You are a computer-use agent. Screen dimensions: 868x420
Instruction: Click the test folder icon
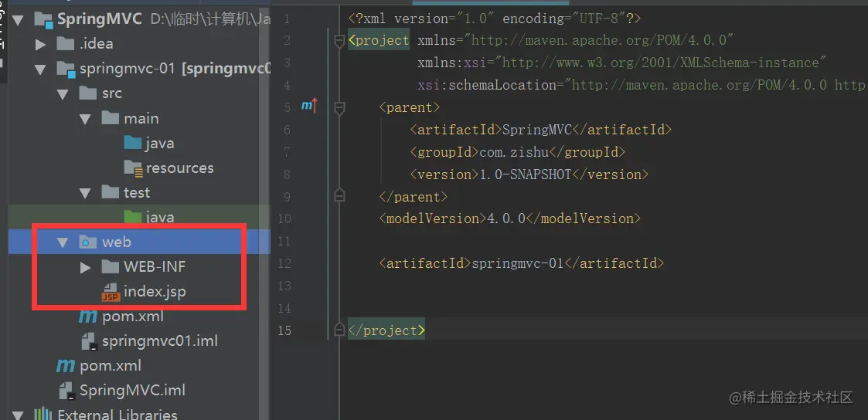point(111,191)
